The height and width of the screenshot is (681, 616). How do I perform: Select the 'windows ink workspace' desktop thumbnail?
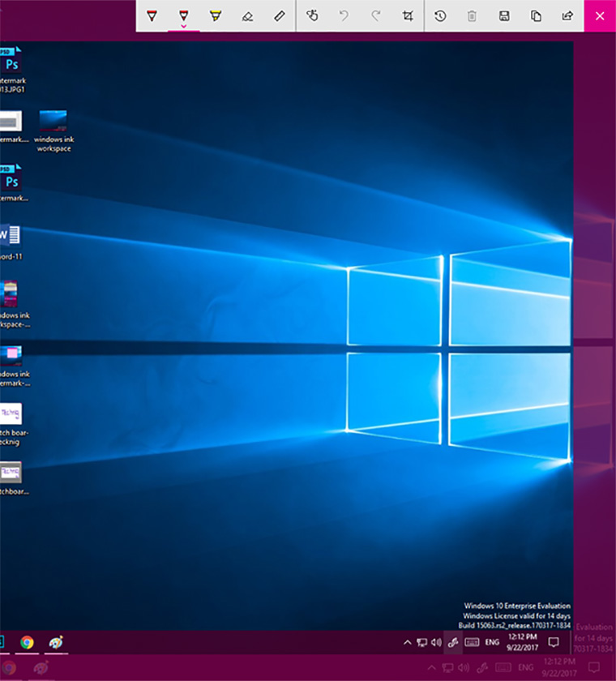53,131
